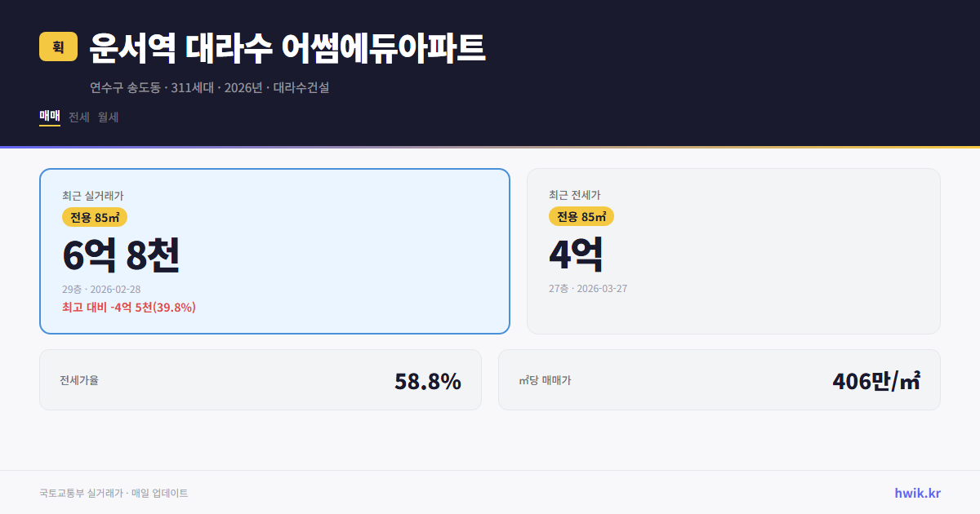980x514 pixels.
Task: Open the 전세가율 metric card
Action: click(261, 379)
